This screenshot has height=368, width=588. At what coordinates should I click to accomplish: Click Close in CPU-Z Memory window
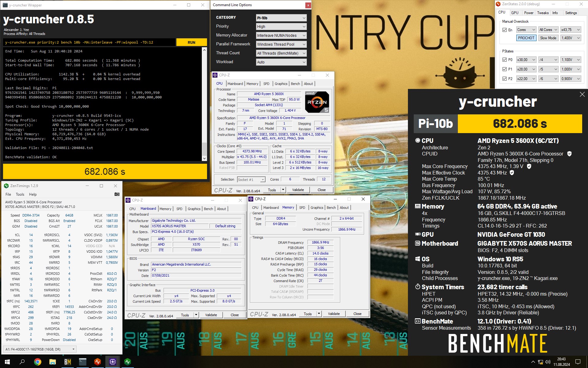(x=357, y=314)
